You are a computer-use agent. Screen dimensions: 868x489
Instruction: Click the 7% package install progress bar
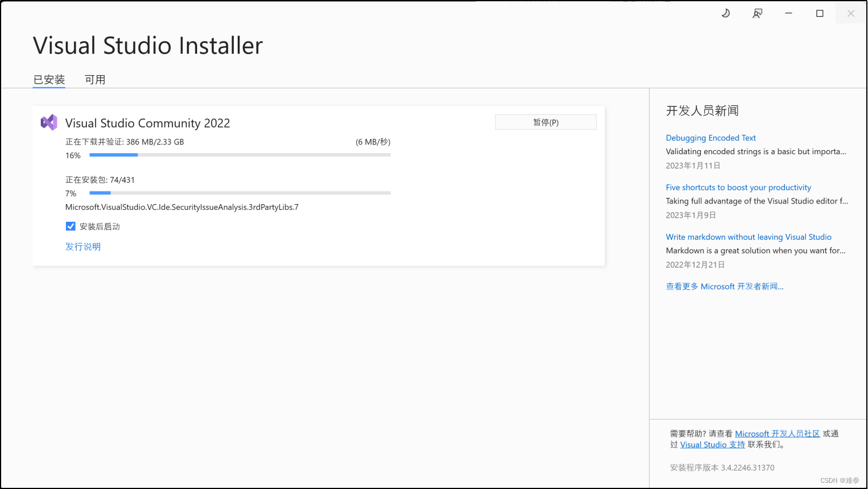pos(240,193)
